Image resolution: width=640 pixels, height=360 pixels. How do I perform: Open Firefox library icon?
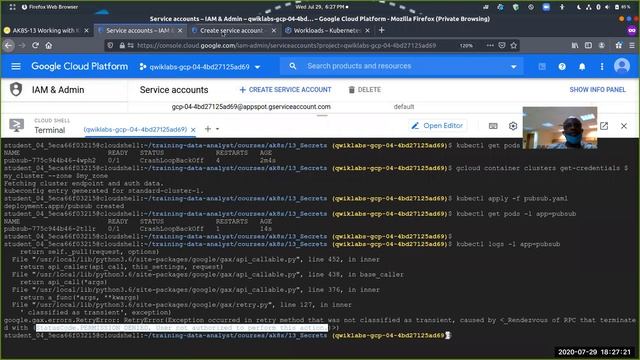575,45
